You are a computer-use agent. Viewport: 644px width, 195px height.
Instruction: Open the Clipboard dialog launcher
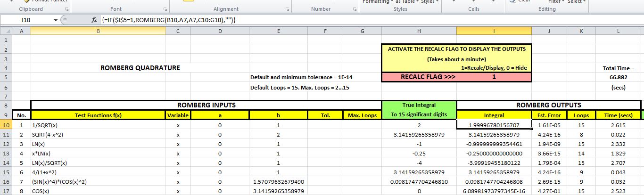tap(66, 9)
